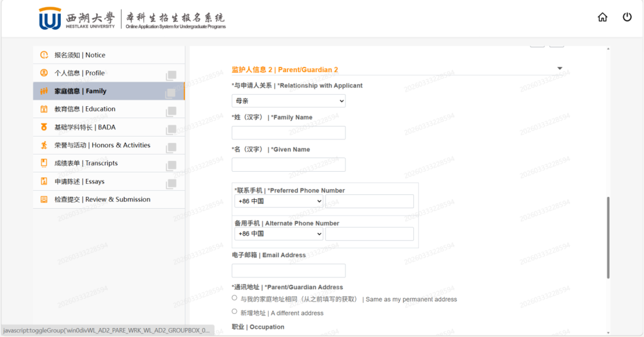Screen dimensions: 644x337
Task: Click the Westlake University logo
Action: click(50, 18)
